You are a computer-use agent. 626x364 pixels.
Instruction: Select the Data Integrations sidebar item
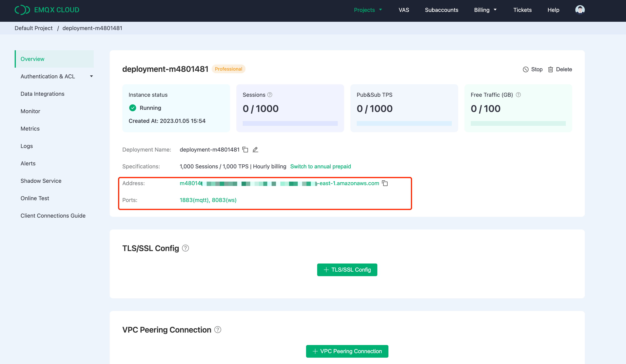coord(42,94)
